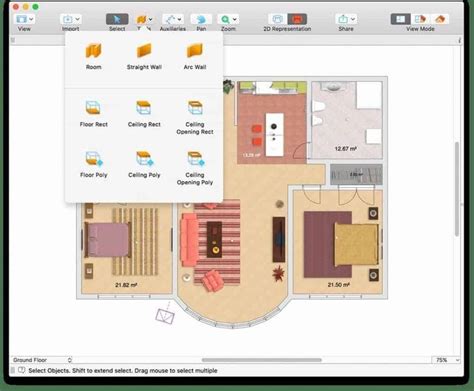This screenshot has width=474, height=391.
Task: Click the Zoom magnifier tool
Action: pos(225,19)
